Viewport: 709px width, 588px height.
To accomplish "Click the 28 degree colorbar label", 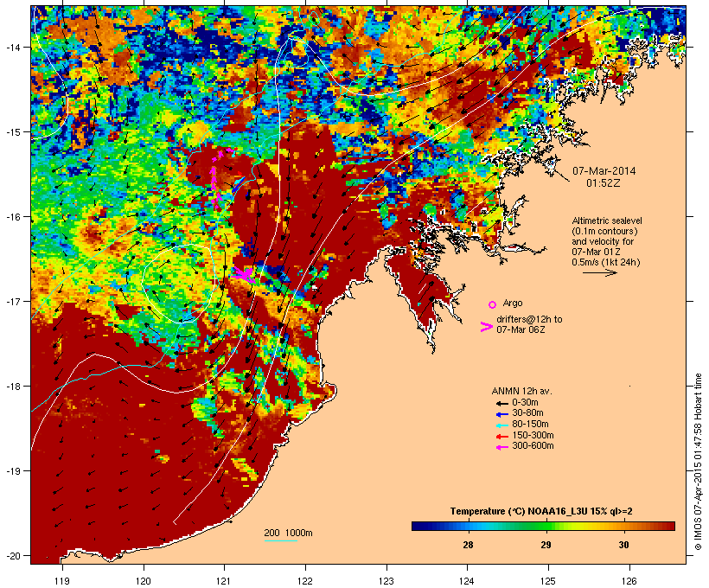I will (x=468, y=545).
